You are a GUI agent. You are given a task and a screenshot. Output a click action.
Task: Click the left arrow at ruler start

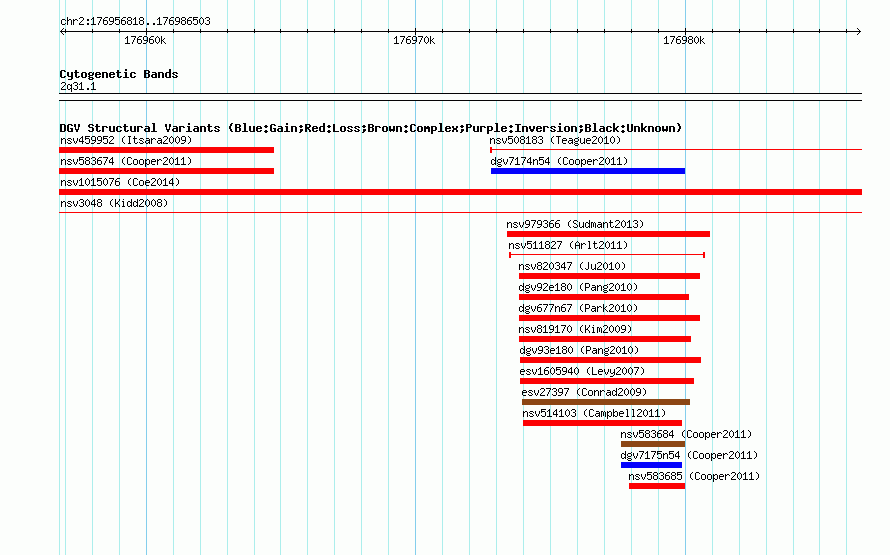(x=62, y=31)
